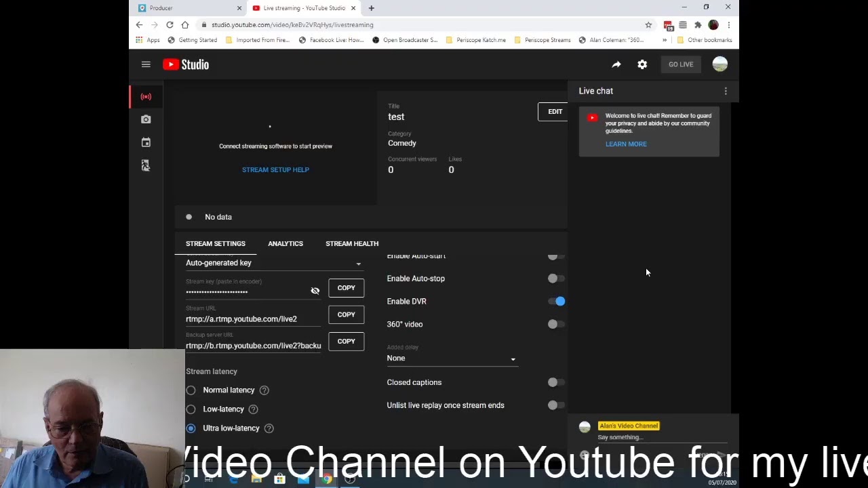Open the Periscope Katch.me bookmark folder
The width and height of the screenshot is (868, 488).
click(x=475, y=40)
